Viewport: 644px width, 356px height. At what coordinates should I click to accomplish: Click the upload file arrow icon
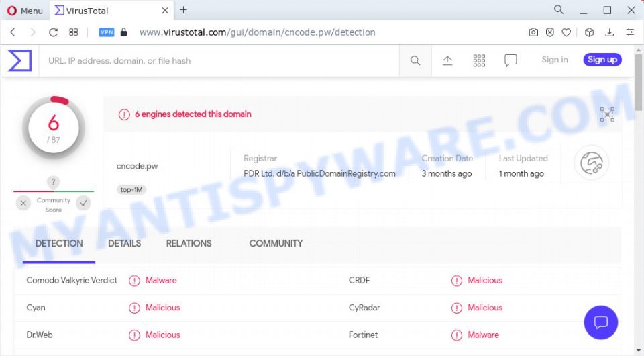pyautogui.click(x=447, y=61)
